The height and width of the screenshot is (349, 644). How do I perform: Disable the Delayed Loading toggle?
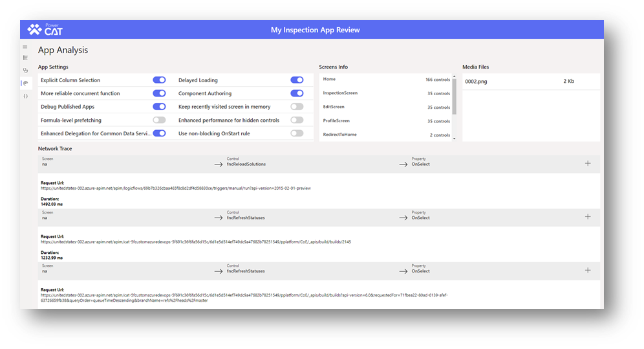click(297, 80)
